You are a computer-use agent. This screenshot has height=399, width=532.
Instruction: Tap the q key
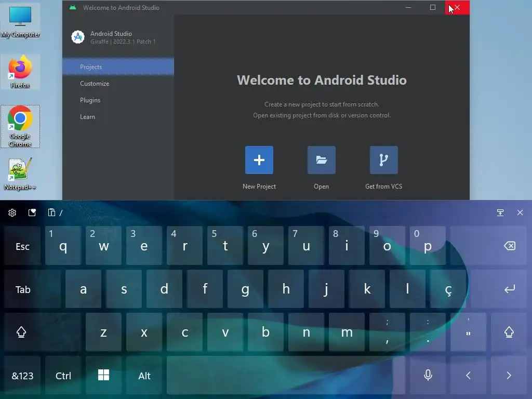point(63,246)
